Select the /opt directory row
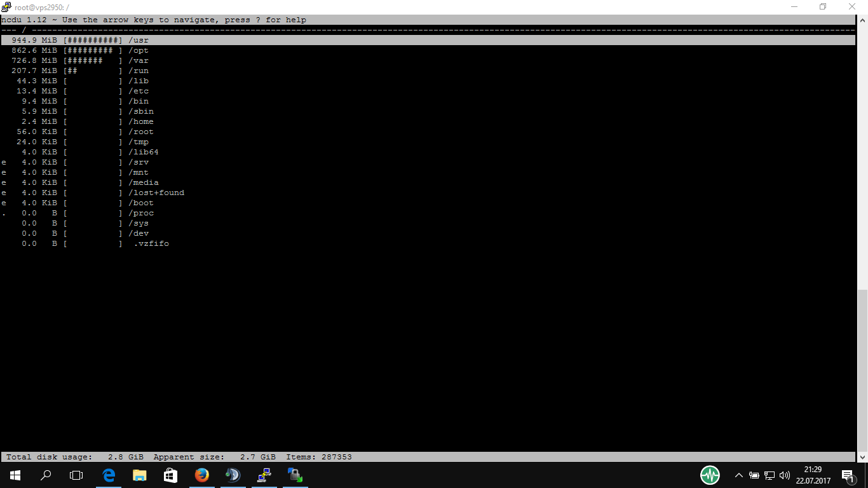The height and width of the screenshot is (488, 868). point(138,50)
